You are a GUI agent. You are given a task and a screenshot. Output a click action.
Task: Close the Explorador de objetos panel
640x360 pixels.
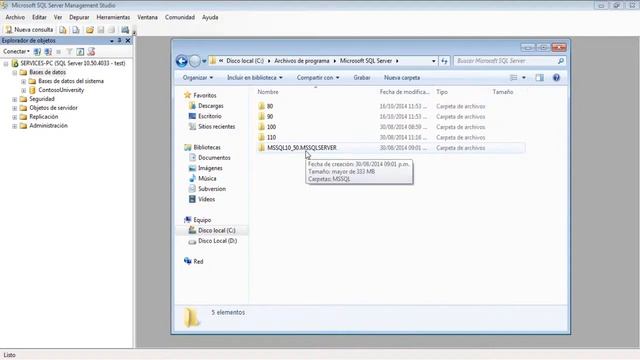128,40
